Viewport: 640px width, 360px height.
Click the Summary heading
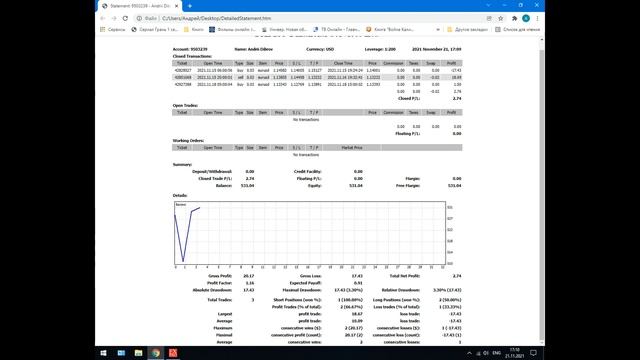[182, 164]
